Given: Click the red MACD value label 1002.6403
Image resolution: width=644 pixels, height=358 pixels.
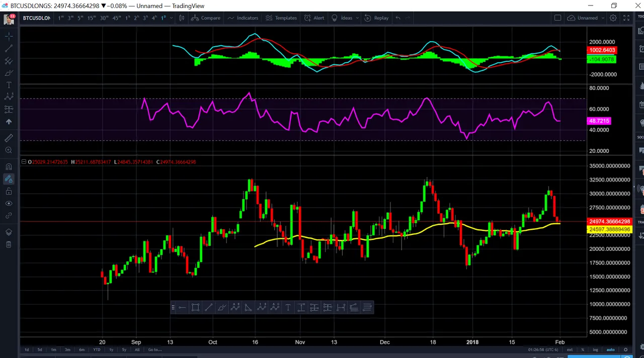Looking at the screenshot, I should [x=602, y=50].
